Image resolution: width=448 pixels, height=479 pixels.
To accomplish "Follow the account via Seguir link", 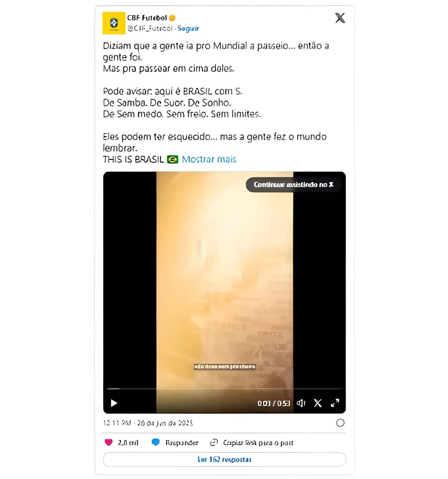I will click(x=188, y=28).
